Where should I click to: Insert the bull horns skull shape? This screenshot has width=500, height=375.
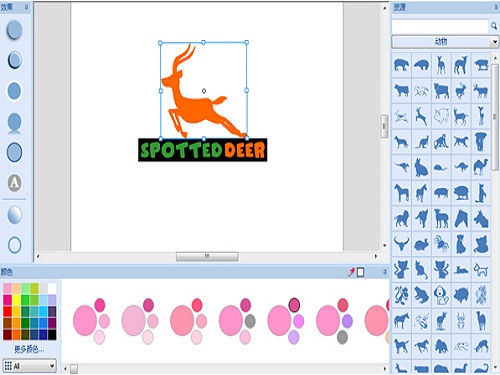pos(401,244)
